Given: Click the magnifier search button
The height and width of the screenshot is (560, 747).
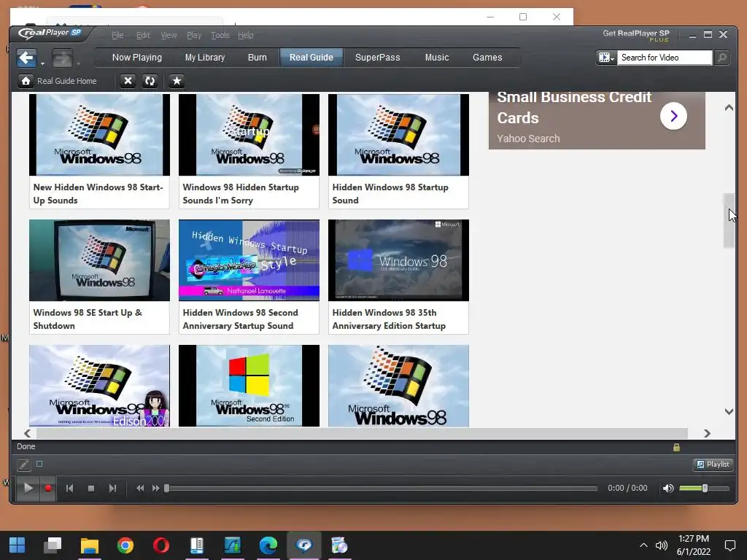Looking at the screenshot, I should point(722,58).
